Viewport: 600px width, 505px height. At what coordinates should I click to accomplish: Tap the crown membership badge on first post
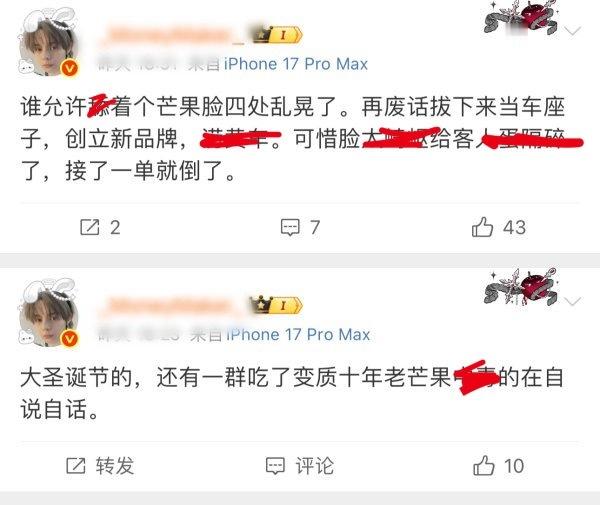278,35
